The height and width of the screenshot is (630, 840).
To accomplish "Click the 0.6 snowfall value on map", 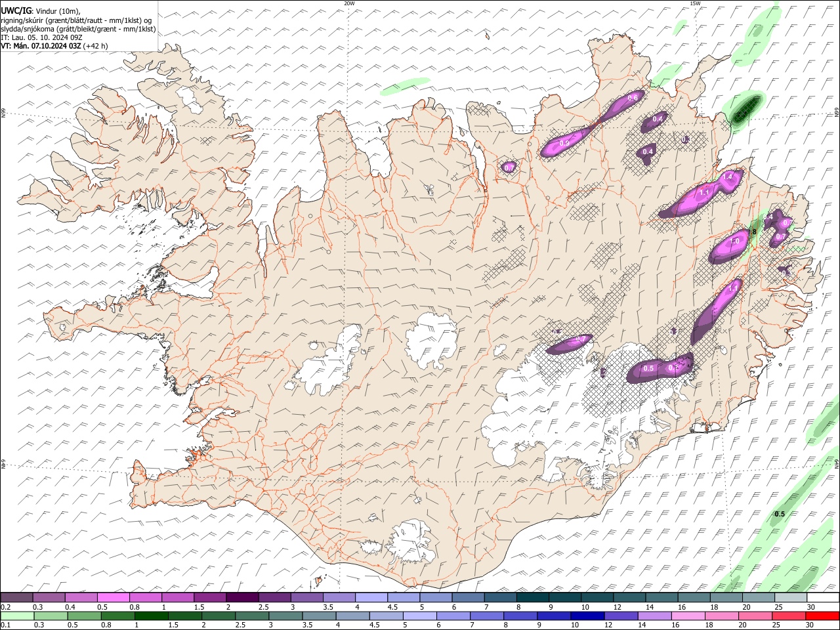I will 633,98.
